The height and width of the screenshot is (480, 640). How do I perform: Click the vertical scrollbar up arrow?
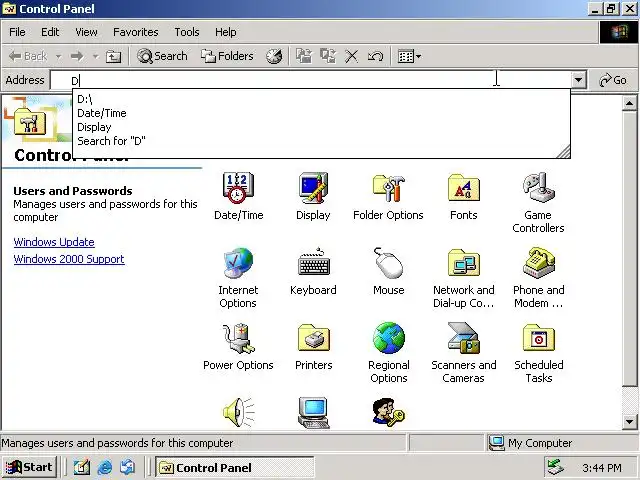tap(629, 104)
